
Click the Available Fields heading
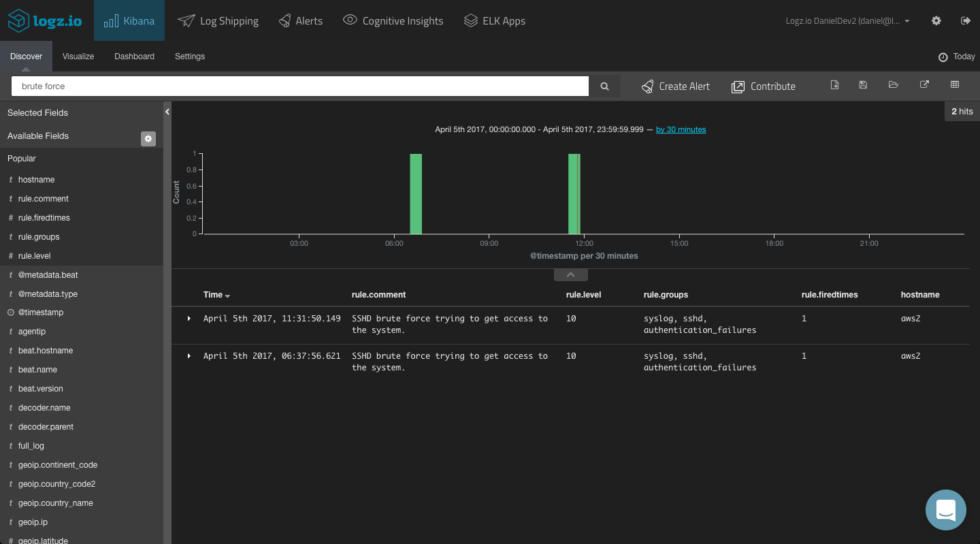[x=38, y=136]
